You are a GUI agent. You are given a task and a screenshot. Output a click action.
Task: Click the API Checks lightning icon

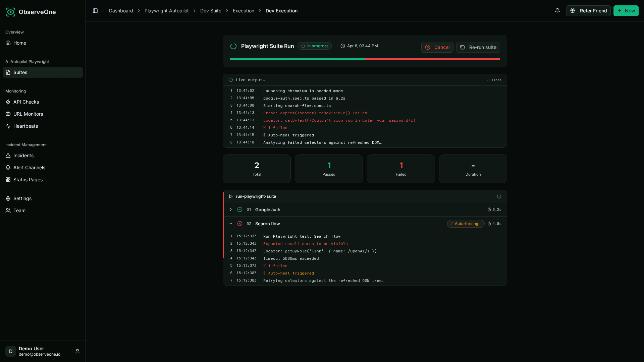tap(8, 102)
